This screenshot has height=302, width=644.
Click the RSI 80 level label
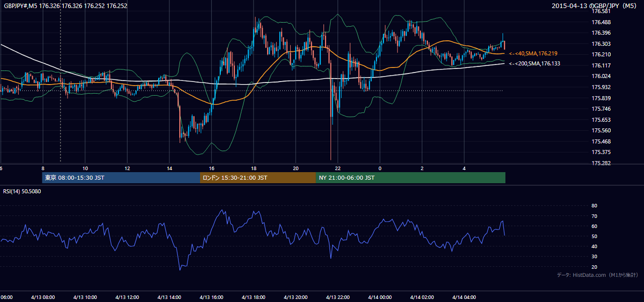click(595, 206)
